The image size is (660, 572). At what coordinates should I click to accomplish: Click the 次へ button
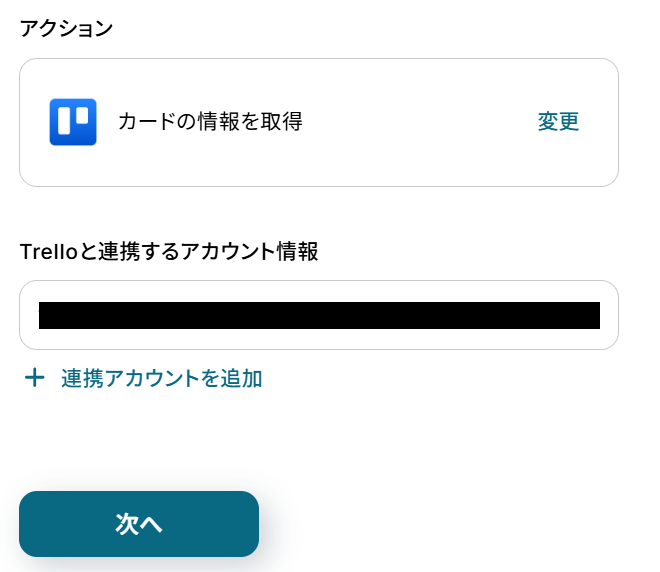coord(139,524)
